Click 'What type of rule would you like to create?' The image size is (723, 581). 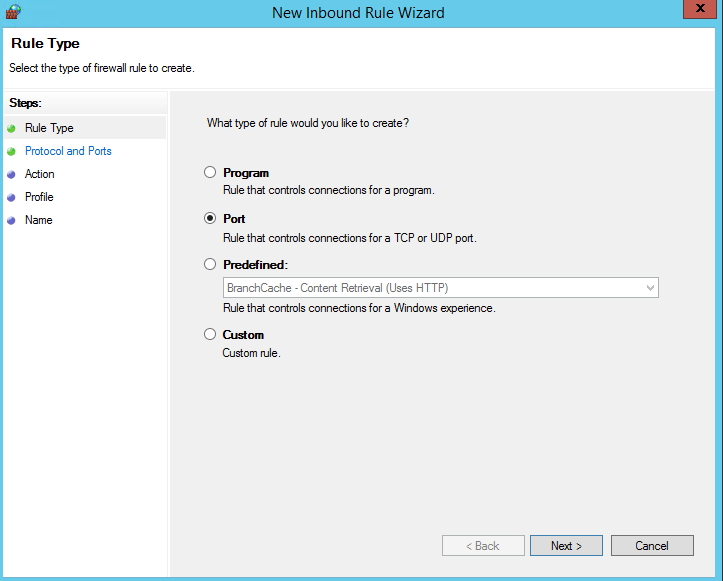coord(308,123)
